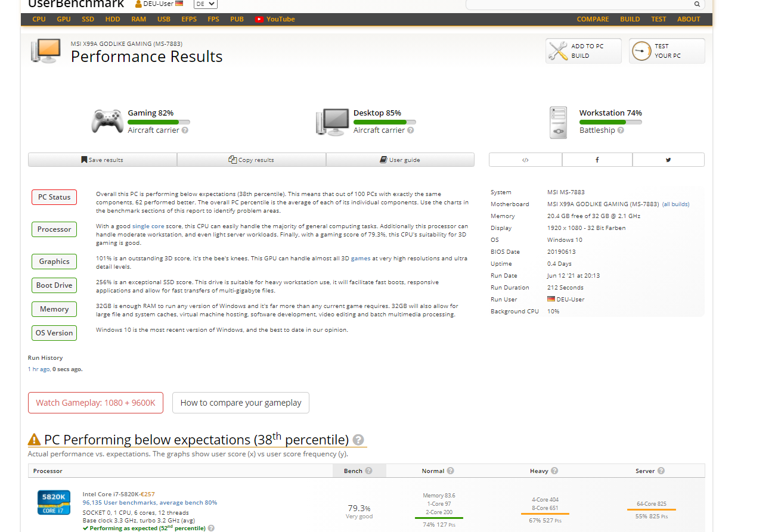
Task: Click the OS Version section button
Action: pyautogui.click(x=54, y=333)
